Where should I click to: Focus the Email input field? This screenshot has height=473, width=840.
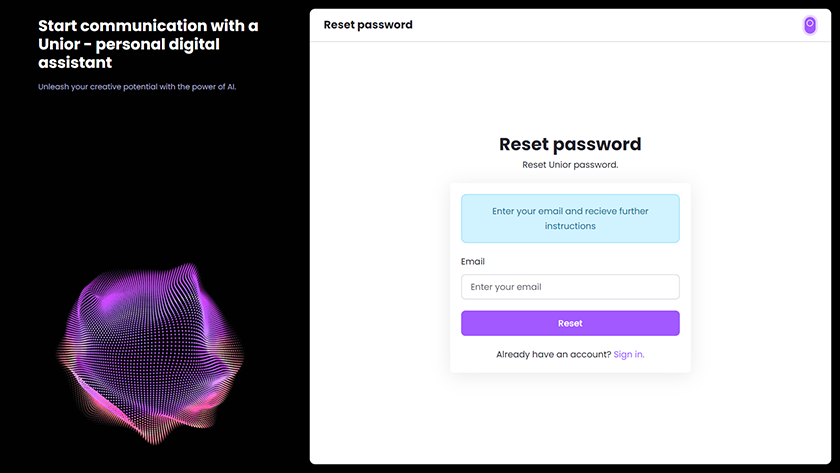570,287
